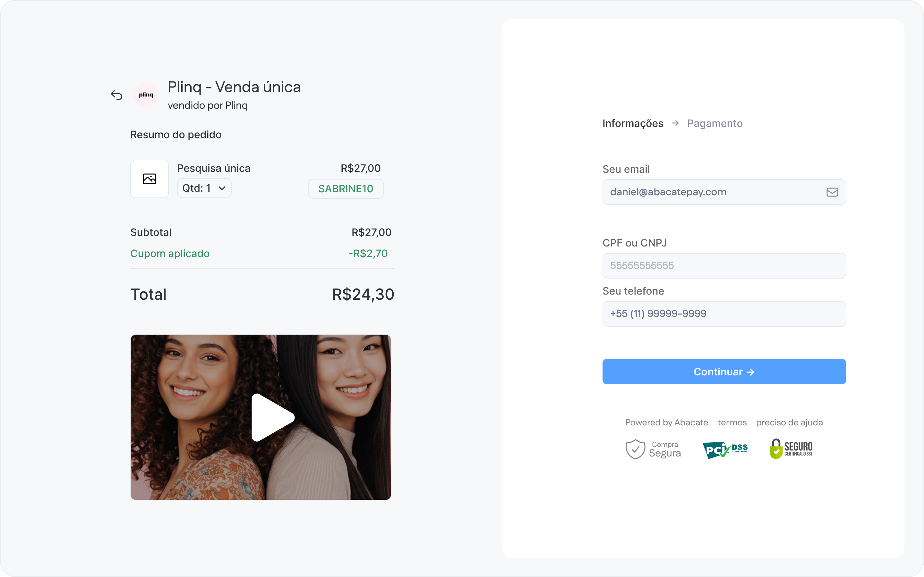The width and height of the screenshot is (924, 577).
Task: Click the arrow between Informações and Pagamento
Action: pos(676,123)
